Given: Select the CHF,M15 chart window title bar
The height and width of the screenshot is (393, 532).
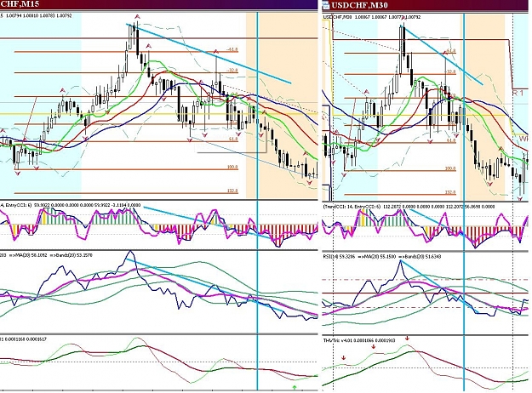Looking at the screenshot, I should (x=159, y=4).
